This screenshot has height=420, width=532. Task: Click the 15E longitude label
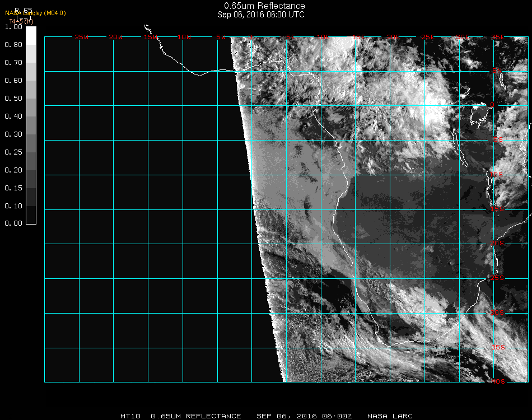click(358, 37)
